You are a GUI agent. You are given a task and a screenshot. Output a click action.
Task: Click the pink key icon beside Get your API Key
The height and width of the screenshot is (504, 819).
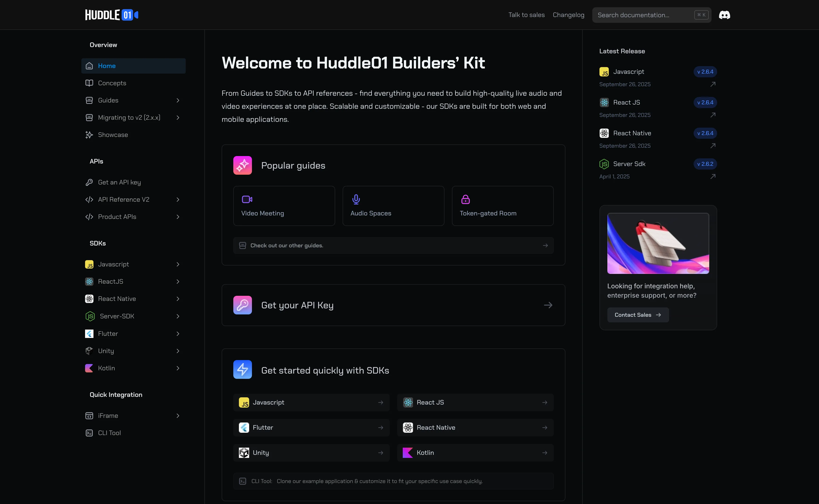tap(242, 305)
